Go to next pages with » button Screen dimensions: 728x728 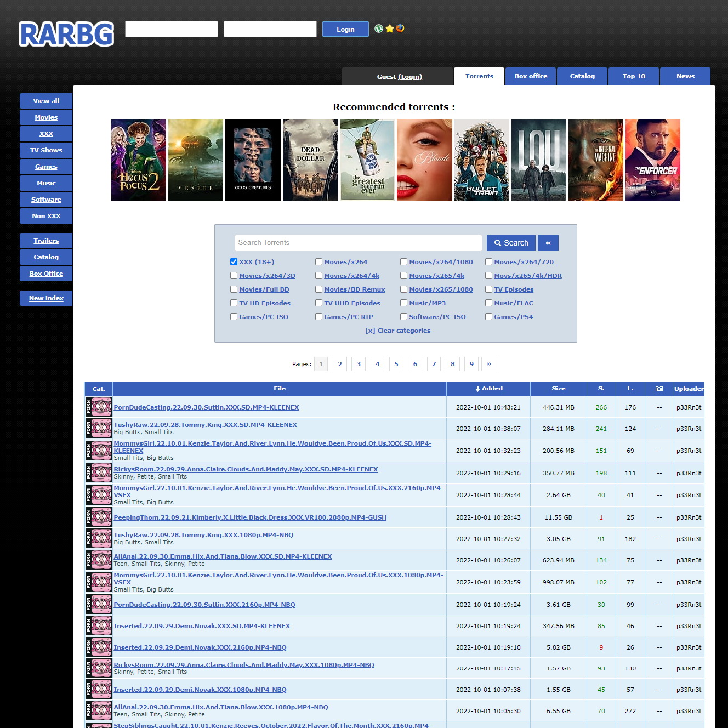click(488, 364)
